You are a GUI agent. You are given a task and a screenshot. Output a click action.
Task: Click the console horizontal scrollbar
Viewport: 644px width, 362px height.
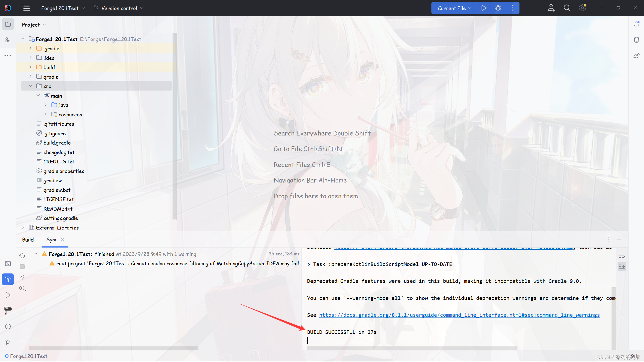[x=413, y=348]
